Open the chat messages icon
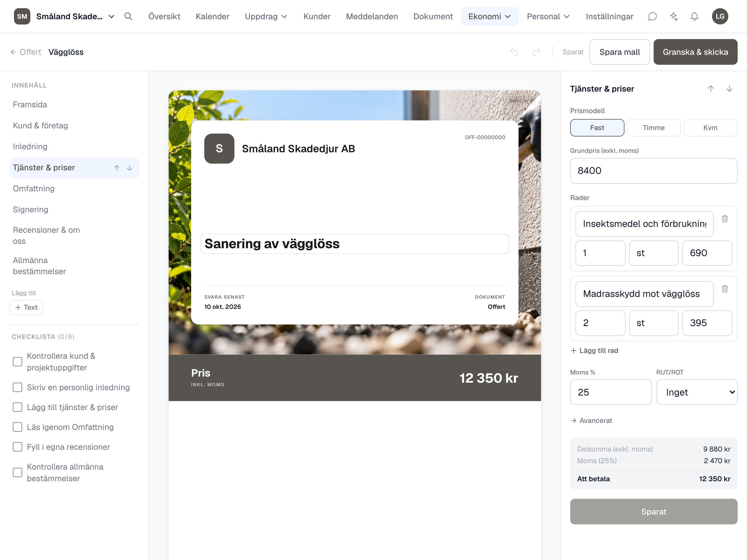 tap(652, 16)
